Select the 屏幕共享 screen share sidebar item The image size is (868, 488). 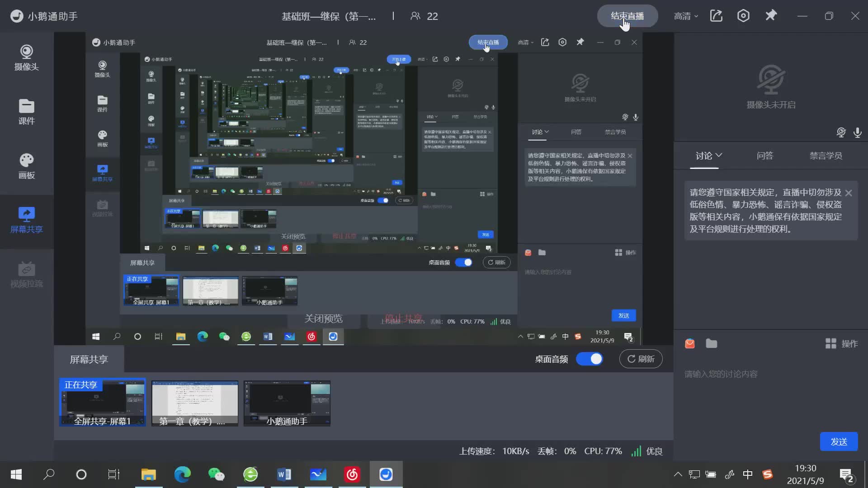pyautogui.click(x=26, y=221)
